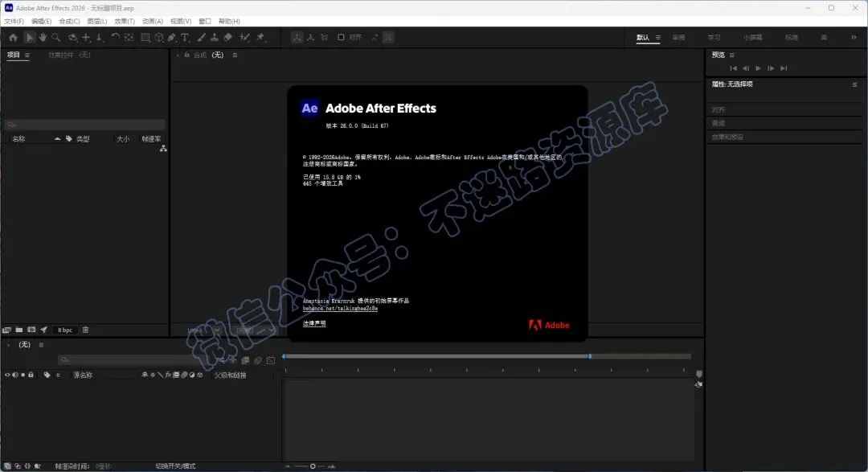Open the 编辑(E) menu
The height and width of the screenshot is (472, 868).
(42, 21)
